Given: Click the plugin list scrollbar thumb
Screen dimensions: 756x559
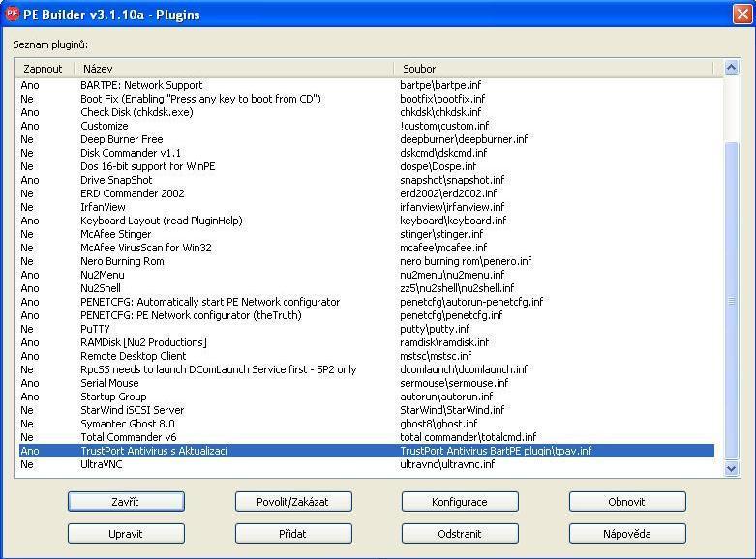Looking at the screenshot, I should point(732,301).
